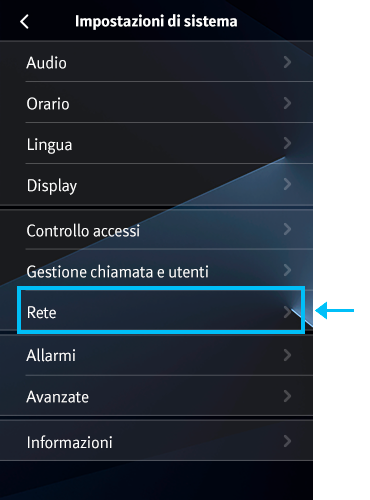370x500 pixels.
Task: Click the arrow next to Gestione chiamata e utenti
Action: point(287,270)
